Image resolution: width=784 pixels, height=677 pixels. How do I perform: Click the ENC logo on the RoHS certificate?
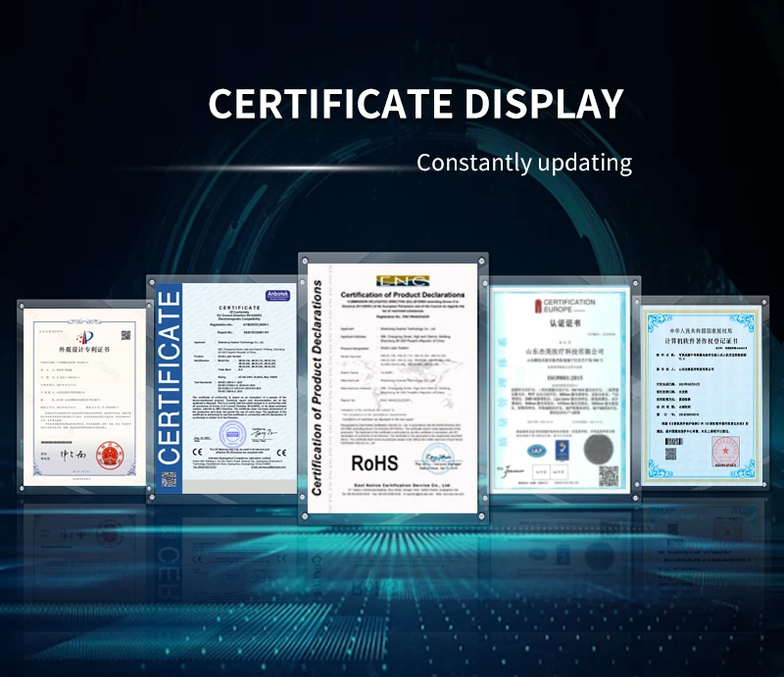point(403,280)
